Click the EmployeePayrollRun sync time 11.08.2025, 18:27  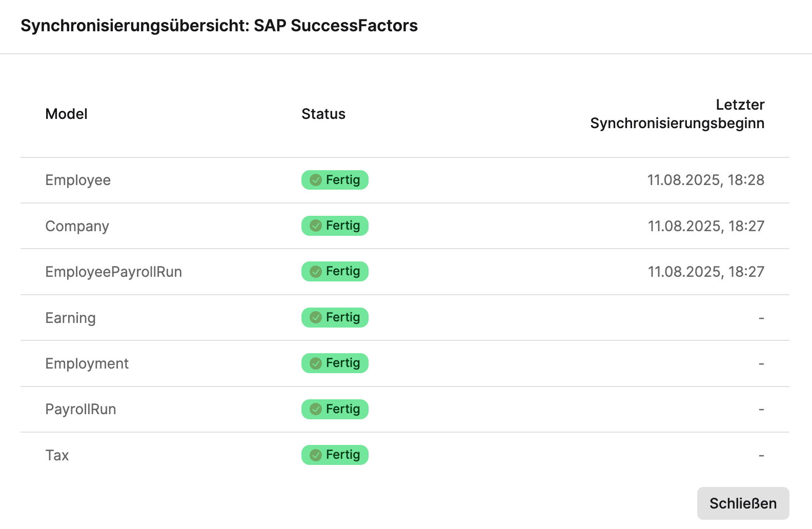[706, 272]
